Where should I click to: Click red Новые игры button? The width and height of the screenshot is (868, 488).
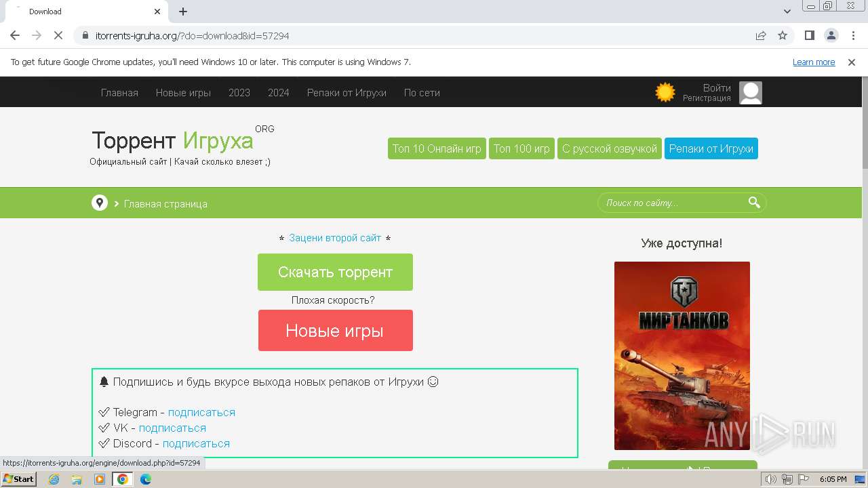point(335,331)
